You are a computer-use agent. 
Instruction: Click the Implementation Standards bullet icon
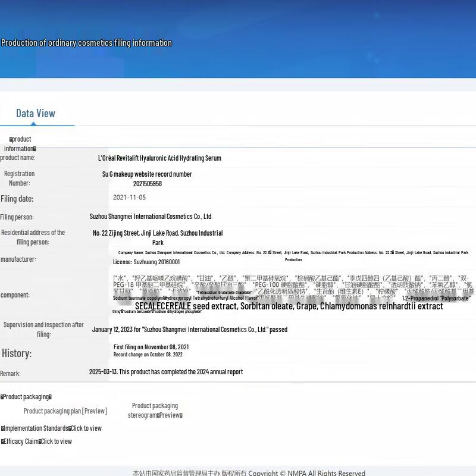(x=2, y=428)
